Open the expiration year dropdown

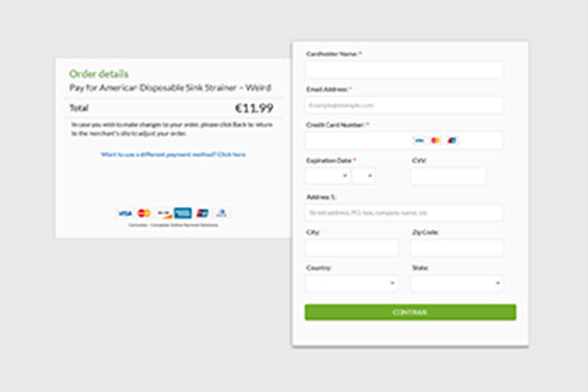click(x=364, y=176)
